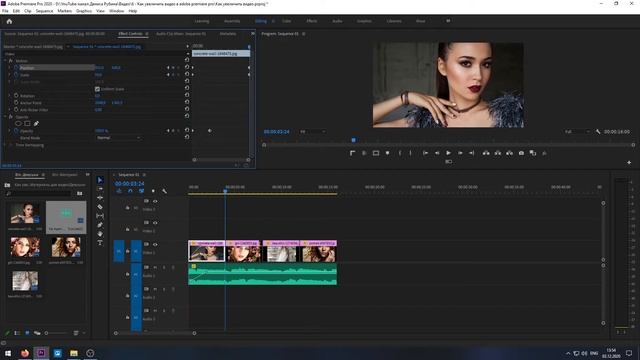640x360 pixels.
Task: Toggle Video 3 track eye visibility
Action: (155, 201)
